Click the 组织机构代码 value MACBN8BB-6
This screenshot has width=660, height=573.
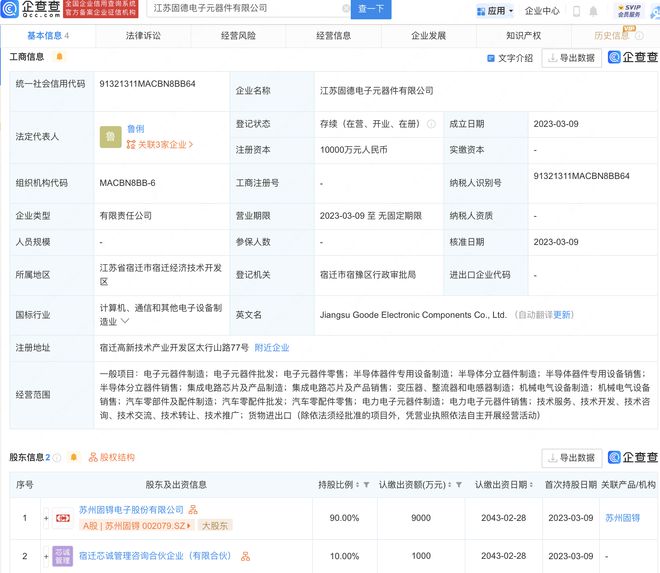(x=127, y=183)
